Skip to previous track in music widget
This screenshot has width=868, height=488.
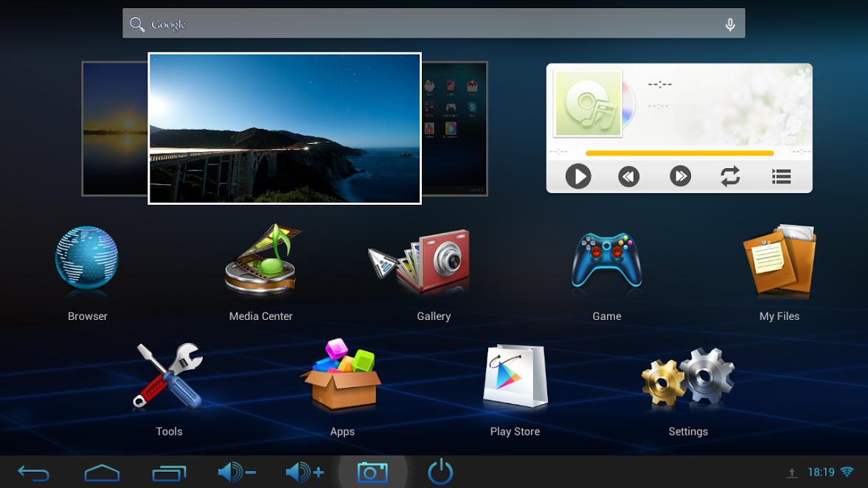click(x=628, y=177)
